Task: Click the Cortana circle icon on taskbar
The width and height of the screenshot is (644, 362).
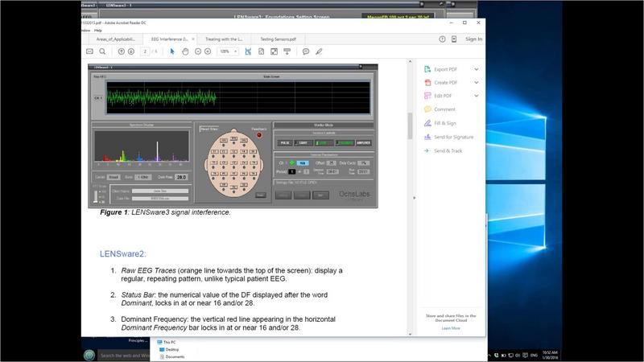Action: [x=89, y=355]
